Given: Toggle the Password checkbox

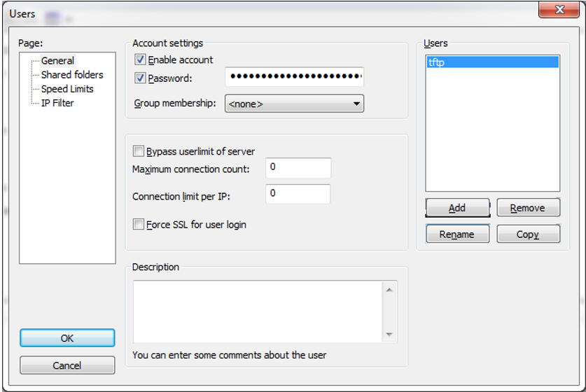Looking at the screenshot, I should (140, 78).
